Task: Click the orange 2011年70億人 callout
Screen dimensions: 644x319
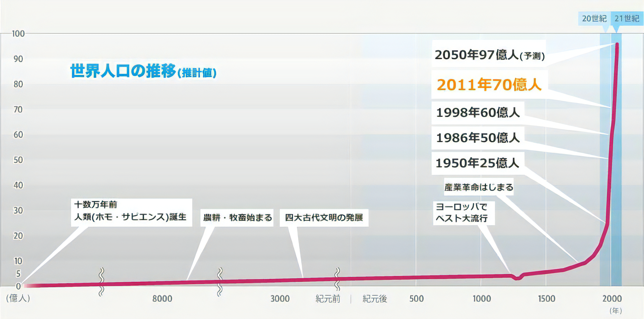Action: pos(489,85)
